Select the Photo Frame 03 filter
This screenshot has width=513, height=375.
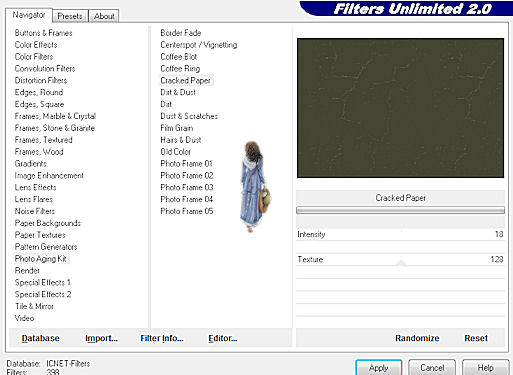coord(187,187)
